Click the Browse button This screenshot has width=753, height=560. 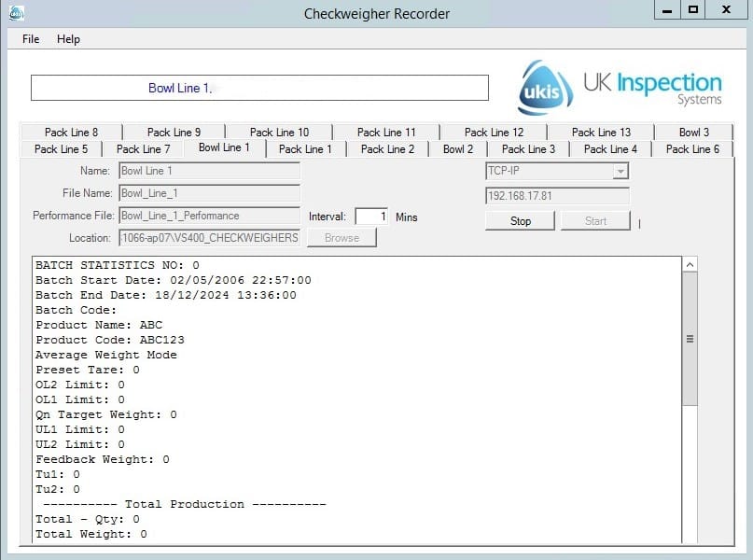[x=342, y=238]
